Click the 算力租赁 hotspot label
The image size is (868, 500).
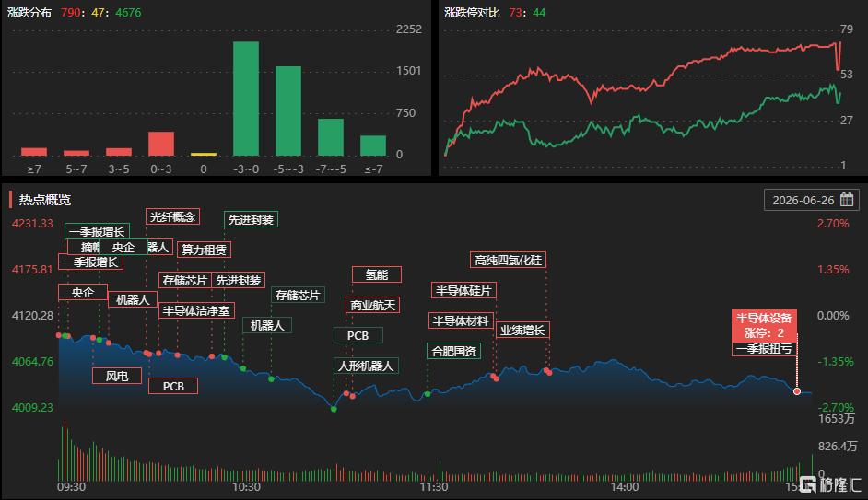204,250
